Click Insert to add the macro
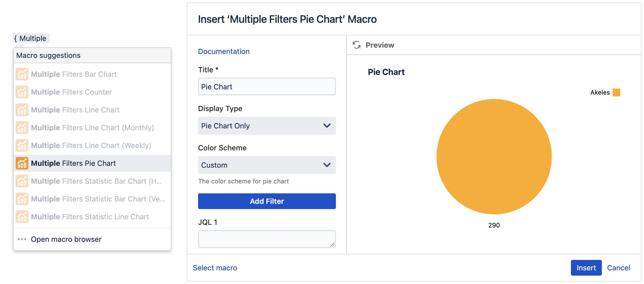 [586, 268]
